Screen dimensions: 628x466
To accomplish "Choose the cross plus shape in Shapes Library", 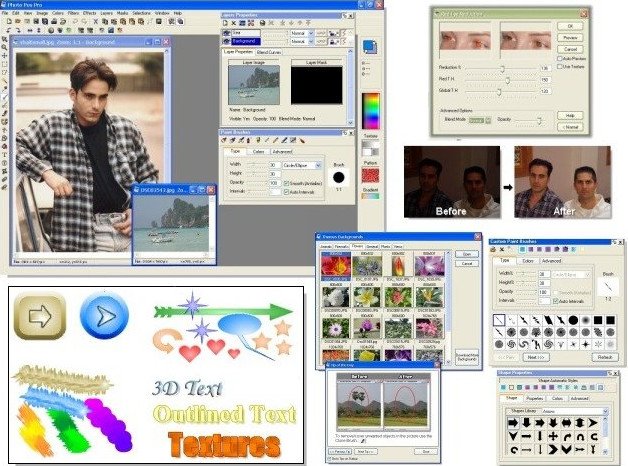I will click(553, 436).
